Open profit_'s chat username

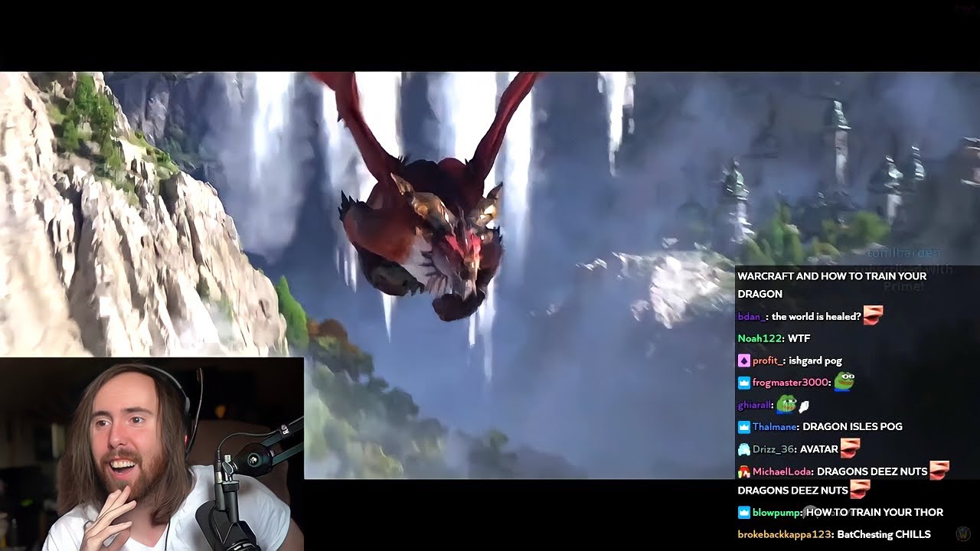(769, 360)
